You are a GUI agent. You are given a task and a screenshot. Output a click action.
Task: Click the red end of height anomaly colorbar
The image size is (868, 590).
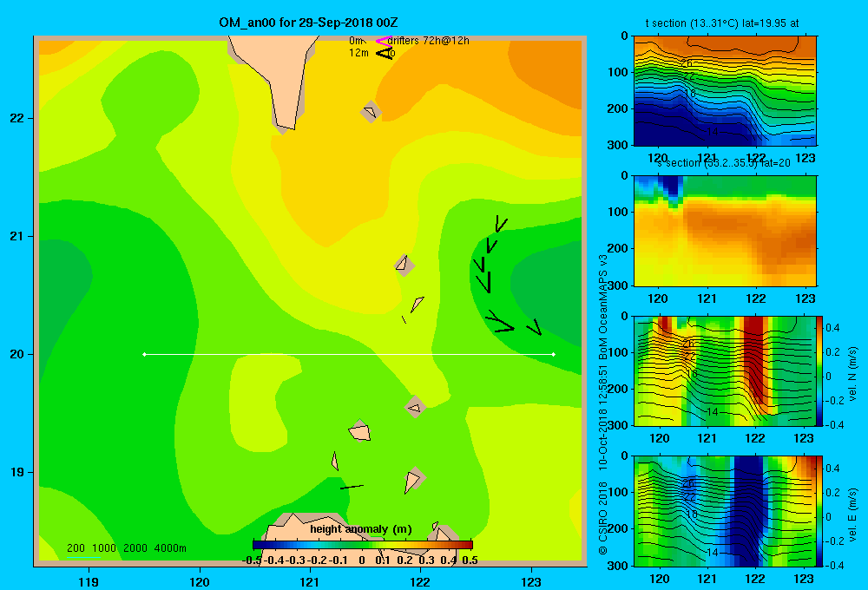[465, 545]
